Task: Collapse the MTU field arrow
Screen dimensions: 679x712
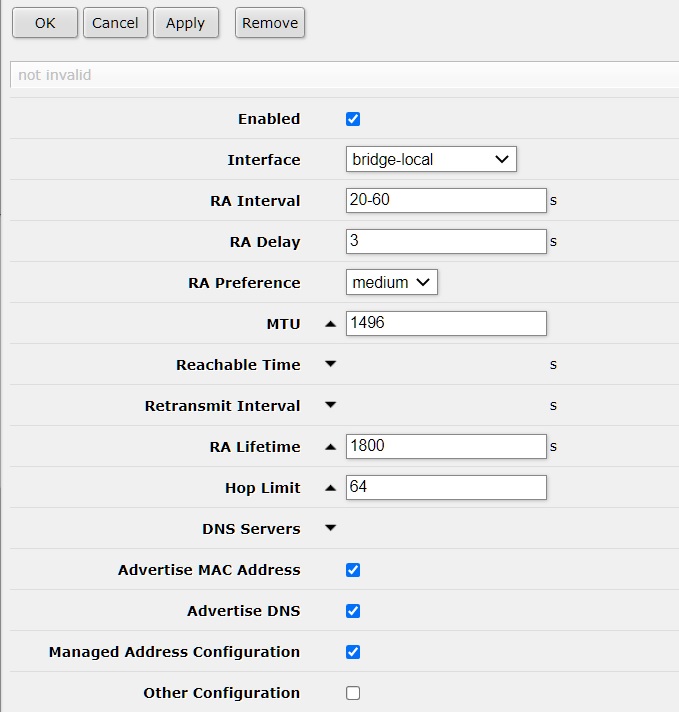Action: (x=331, y=324)
